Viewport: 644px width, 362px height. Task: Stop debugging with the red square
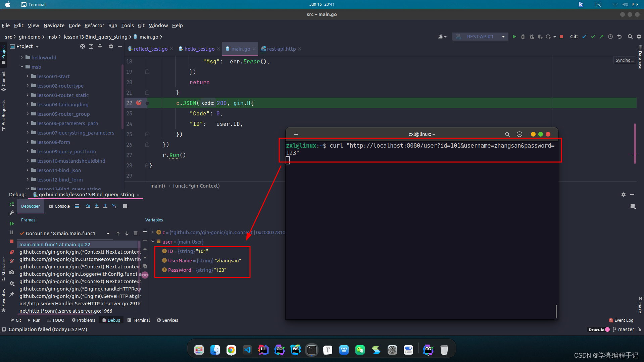[12, 241]
